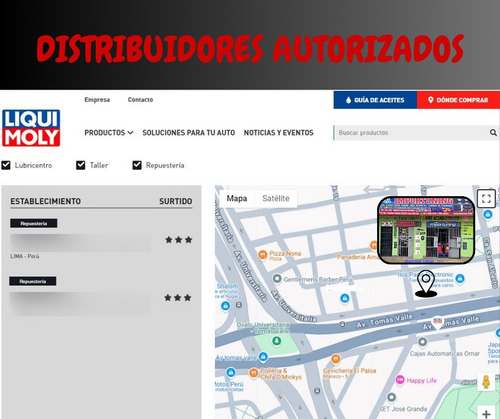Click the ESTABLECIMIENTO column header
This screenshot has height=419, width=500.
pyautogui.click(x=45, y=201)
